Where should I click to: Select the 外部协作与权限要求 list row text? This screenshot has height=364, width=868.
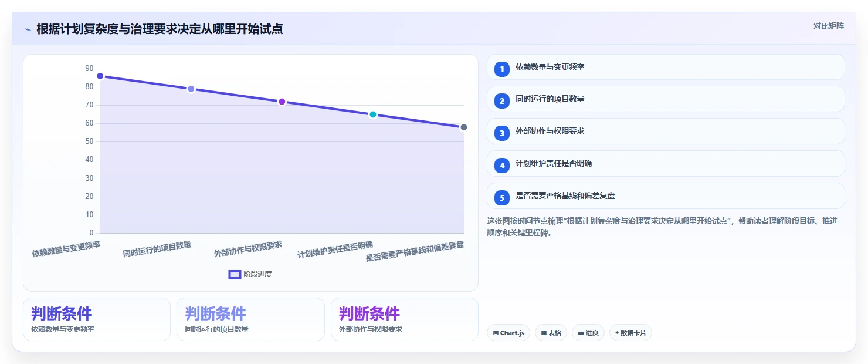550,132
